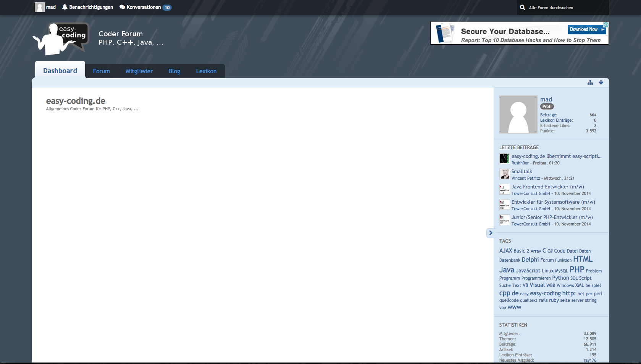Click the search magnifier icon

[x=522, y=8]
